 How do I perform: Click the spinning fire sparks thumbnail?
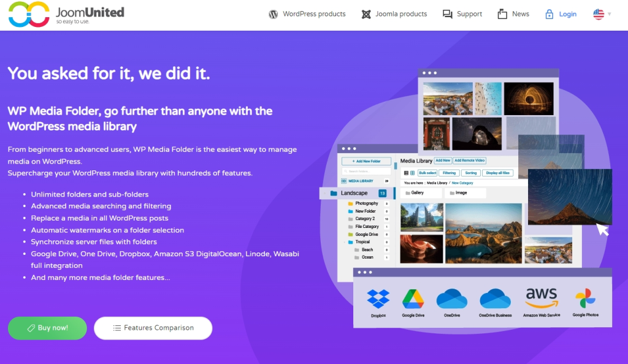tap(529, 99)
